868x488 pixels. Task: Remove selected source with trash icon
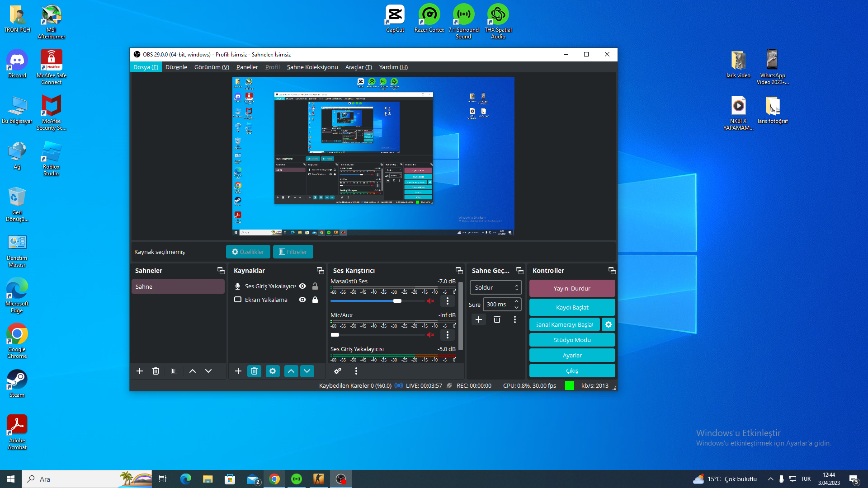coord(254,371)
